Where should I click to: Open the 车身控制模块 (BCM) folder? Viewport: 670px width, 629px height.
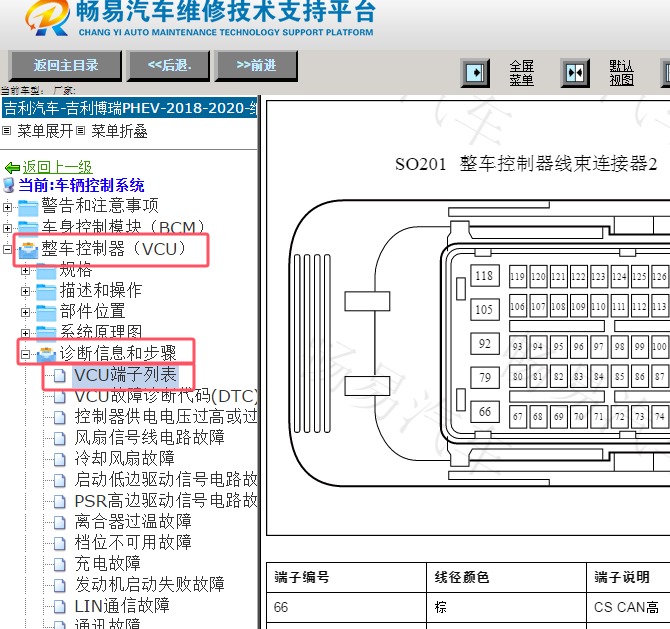(123, 227)
